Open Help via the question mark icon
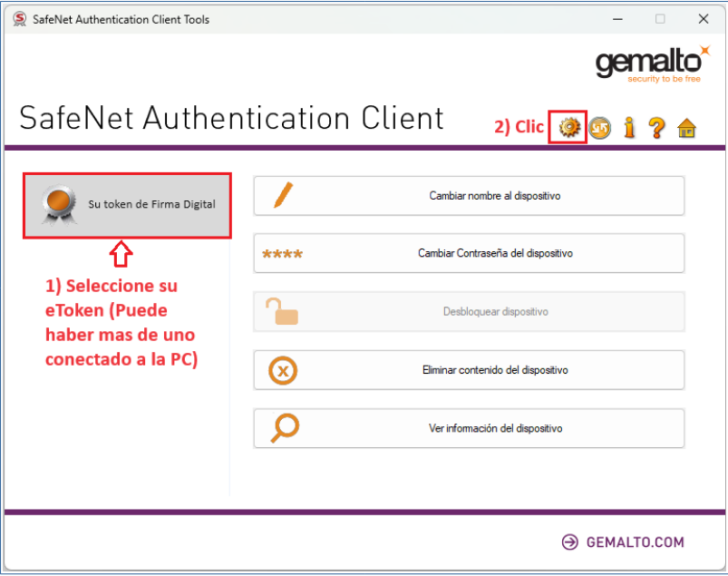The image size is (728, 576). tap(657, 129)
